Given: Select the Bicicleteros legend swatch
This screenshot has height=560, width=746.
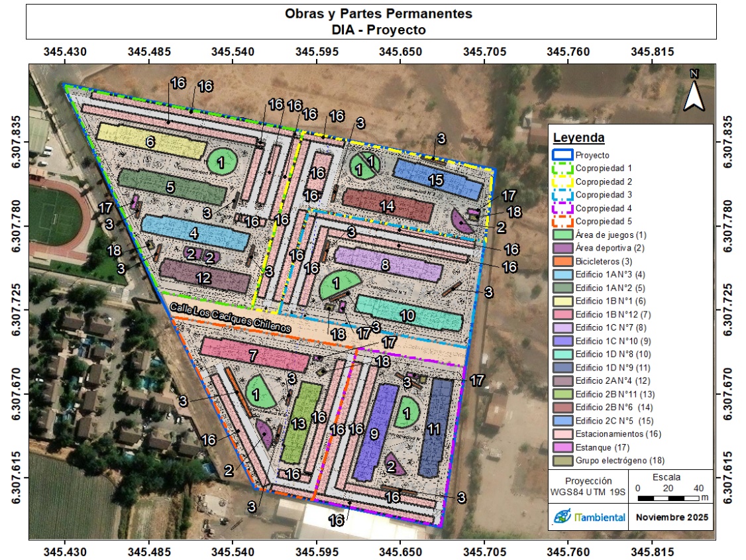Looking at the screenshot, I should click(562, 261).
